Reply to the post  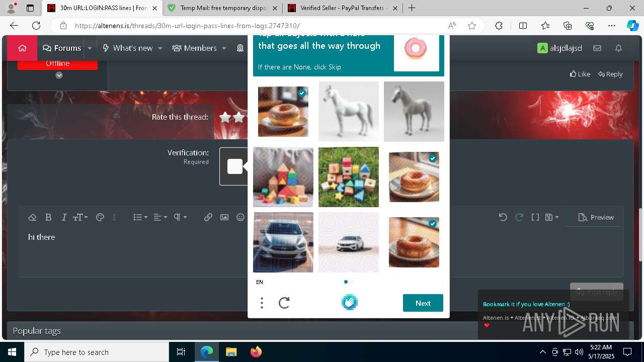tap(610, 74)
